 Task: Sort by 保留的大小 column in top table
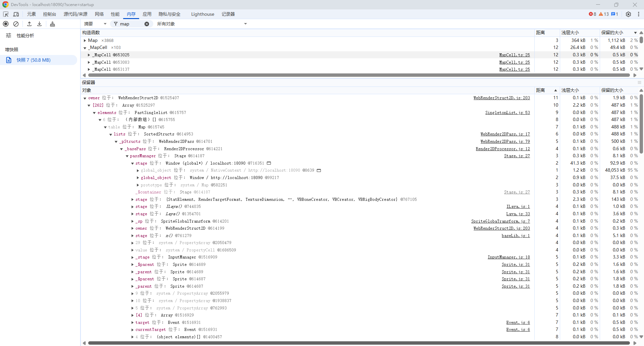click(612, 33)
